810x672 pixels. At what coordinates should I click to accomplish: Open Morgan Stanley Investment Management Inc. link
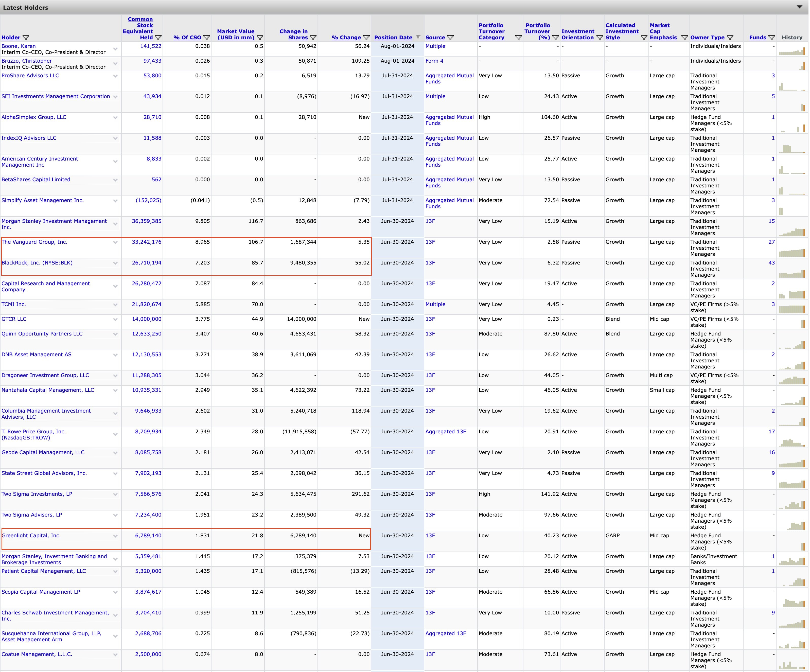tap(54, 224)
